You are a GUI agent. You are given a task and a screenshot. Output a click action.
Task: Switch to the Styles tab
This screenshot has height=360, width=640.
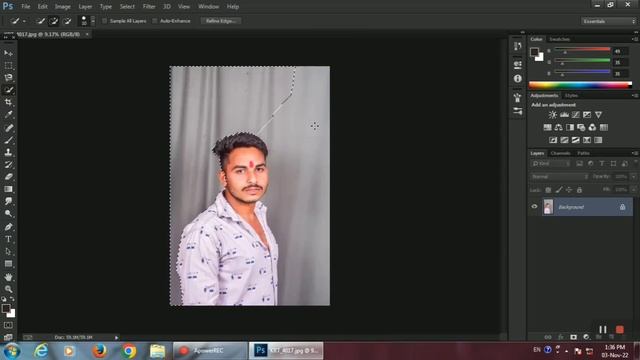pyautogui.click(x=571, y=95)
